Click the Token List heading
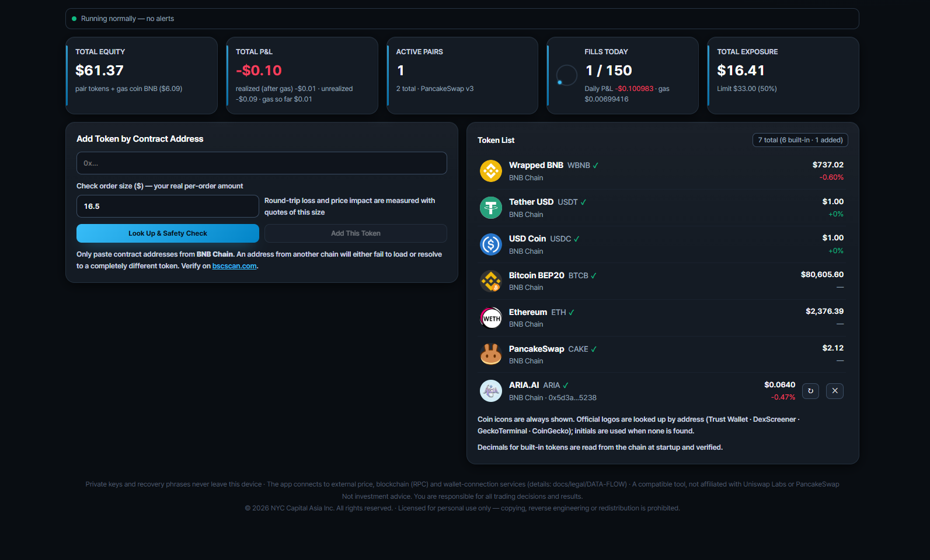 [496, 140]
